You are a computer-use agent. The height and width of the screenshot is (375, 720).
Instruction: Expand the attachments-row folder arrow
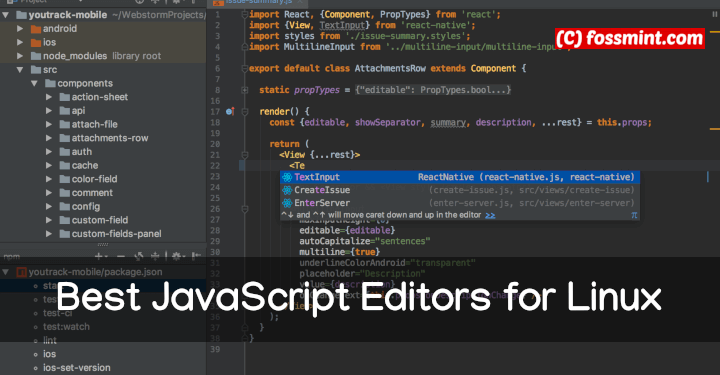pyautogui.click(x=49, y=138)
